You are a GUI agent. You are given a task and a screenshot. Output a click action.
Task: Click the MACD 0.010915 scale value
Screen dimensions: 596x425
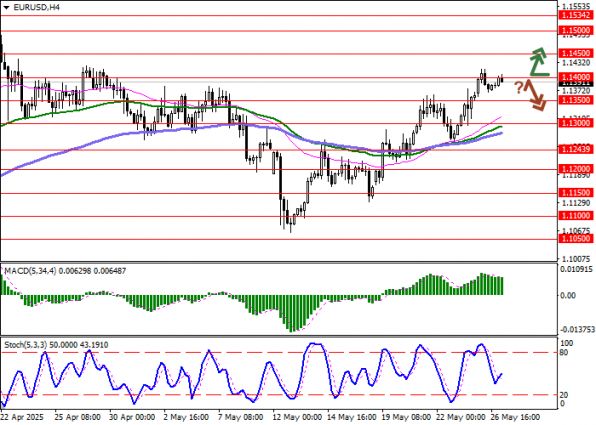point(577,269)
